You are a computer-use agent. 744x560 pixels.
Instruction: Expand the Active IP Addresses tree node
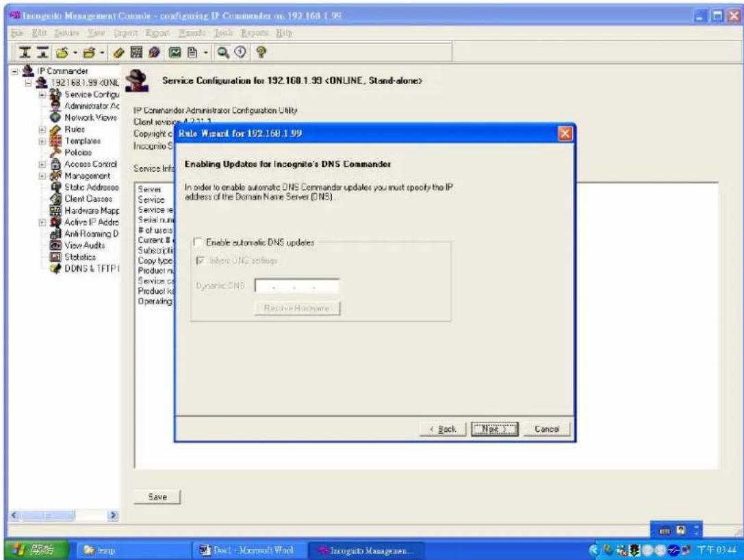pyautogui.click(x=42, y=222)
